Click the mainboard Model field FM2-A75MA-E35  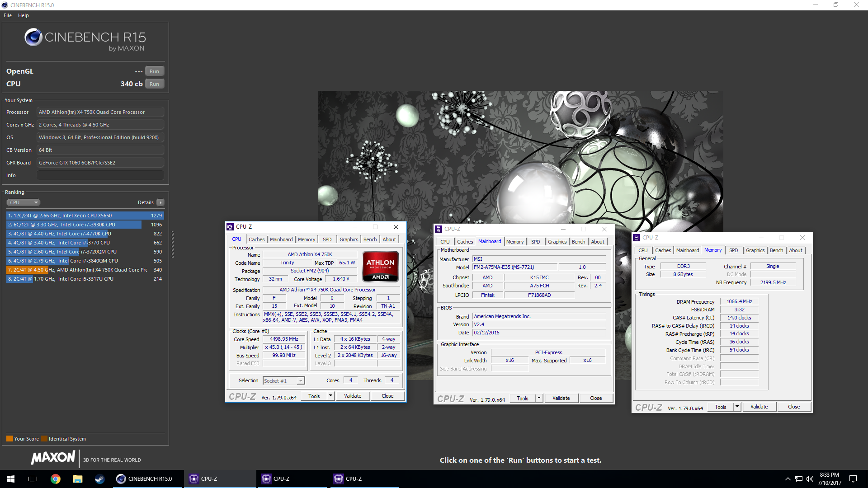coord(514,267)
